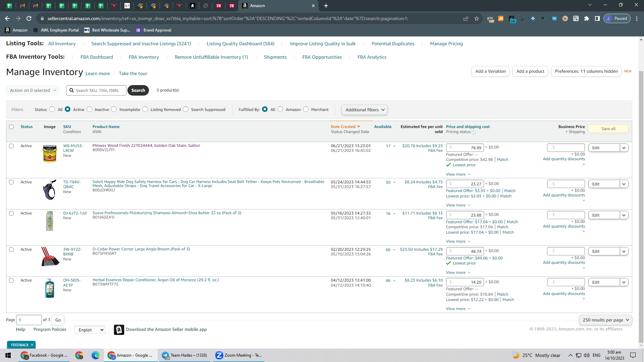
Task: Open the browser extensions puzzle icon
Action: [587, 18]
